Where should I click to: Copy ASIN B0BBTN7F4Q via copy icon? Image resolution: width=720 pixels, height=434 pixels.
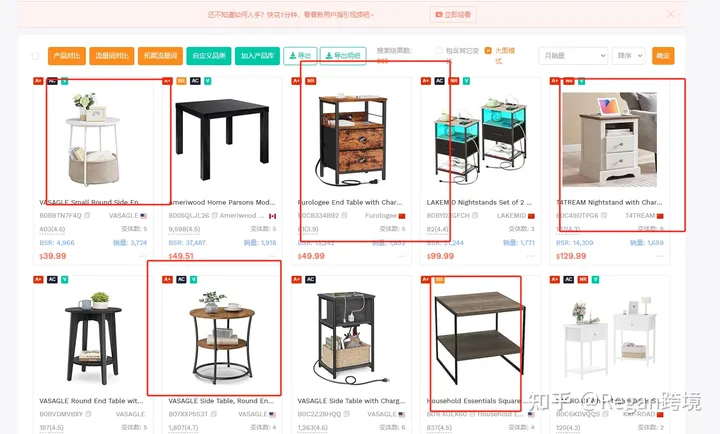click(87, 215)
